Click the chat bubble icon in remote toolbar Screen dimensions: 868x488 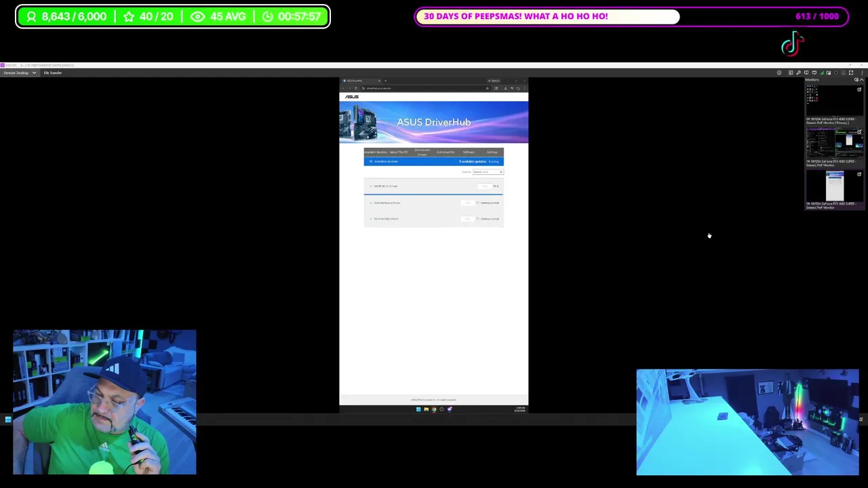(814, 73)
